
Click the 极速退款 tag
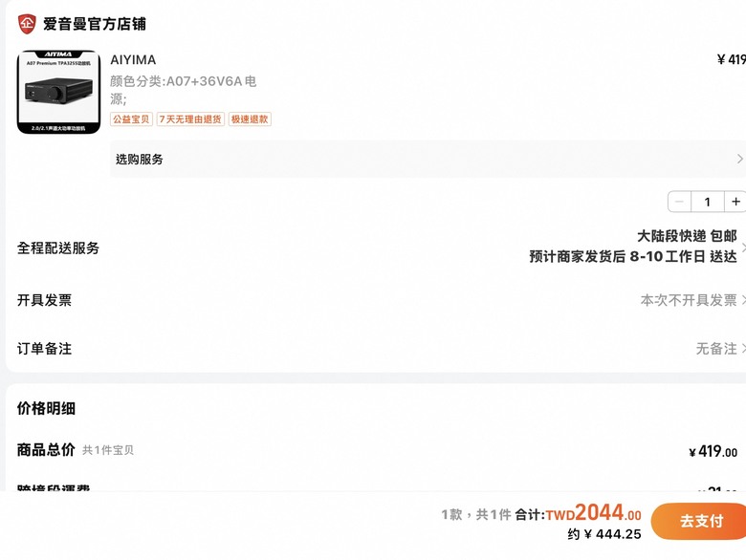(x=250, y=118)
